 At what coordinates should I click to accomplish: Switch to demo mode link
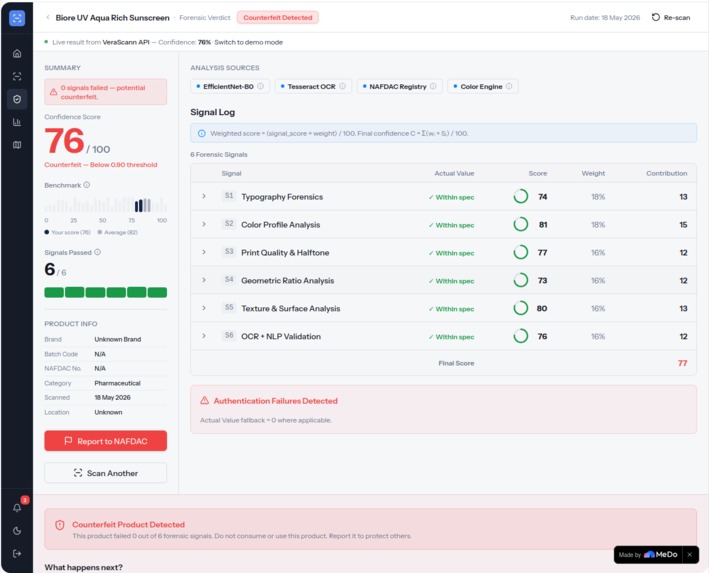[x=248, y=42]
